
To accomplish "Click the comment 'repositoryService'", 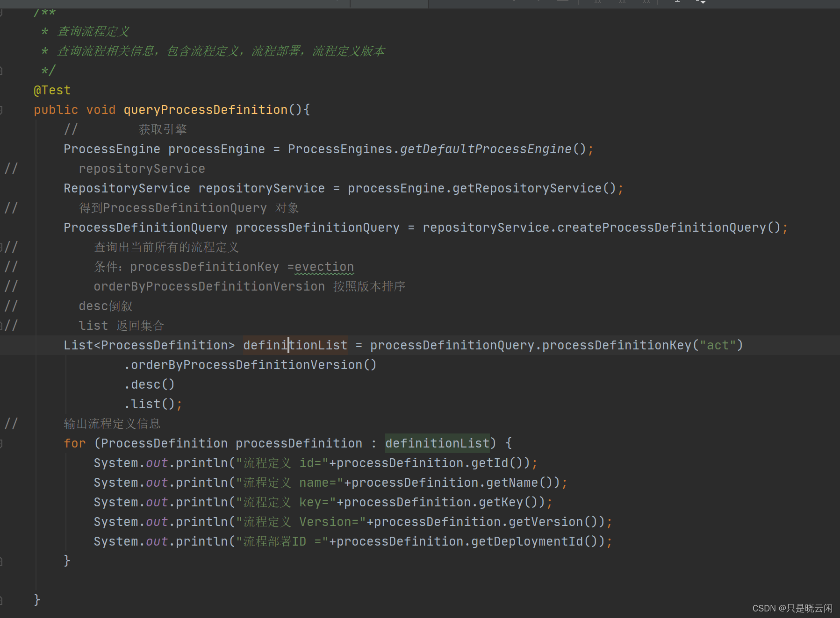I will pyautogui.click(x=142, y=169).
